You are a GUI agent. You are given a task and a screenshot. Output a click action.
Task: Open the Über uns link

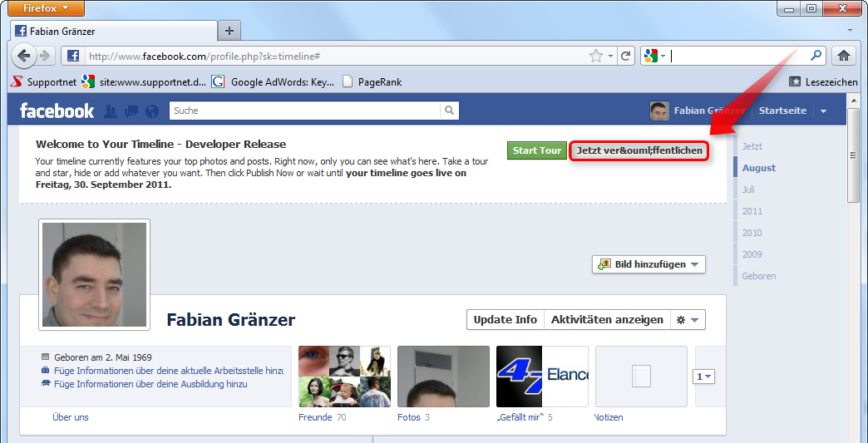[71, 417]
